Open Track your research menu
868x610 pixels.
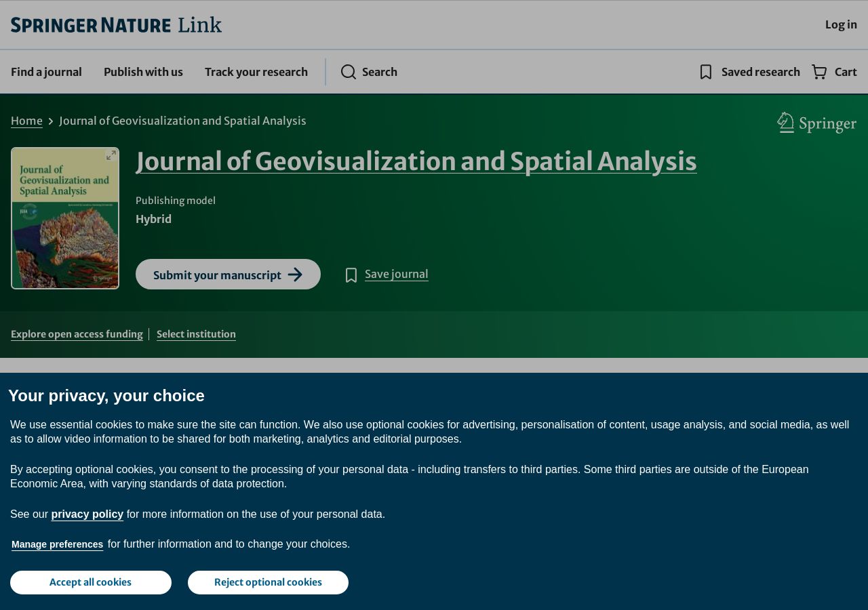pyautogui.click(x=256, y=72)
